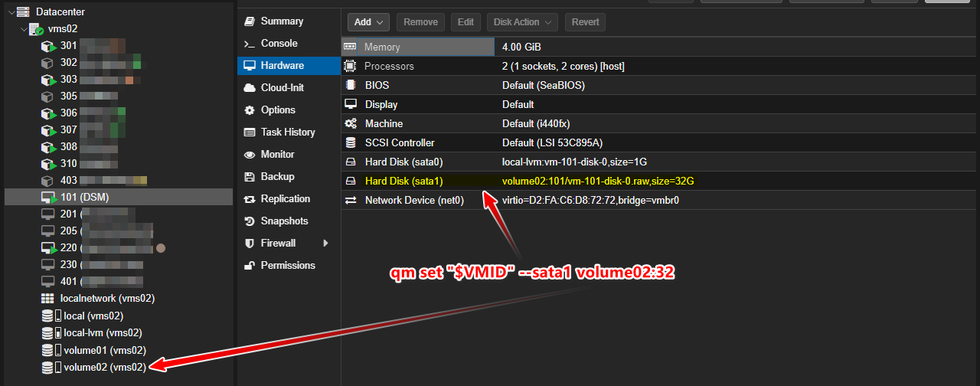This screenshot has height=386, width=980.
Task: Click the Remove button
Action: pyautogui.click(x=420, y=22)
